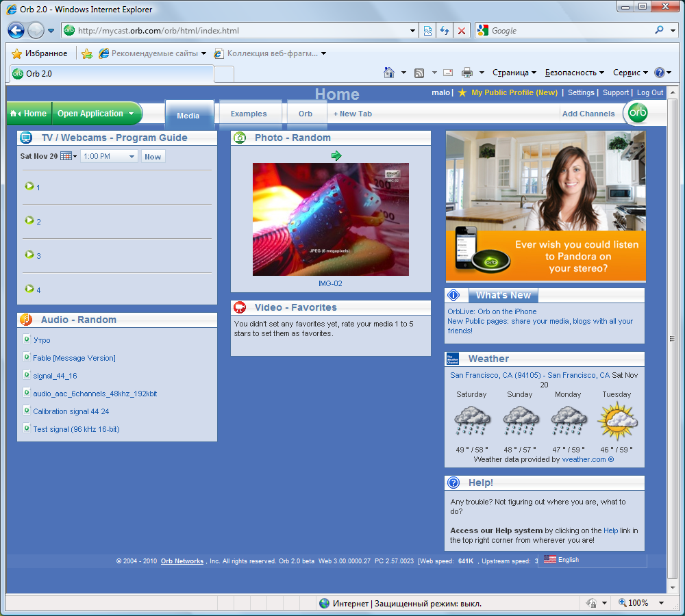
Task: Expand the Рекомендуемые сайты dropdown
Action: tap(203, 53)
